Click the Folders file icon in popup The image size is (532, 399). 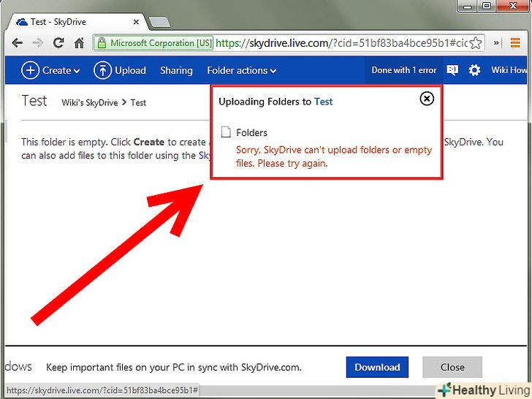pos(226,132)
